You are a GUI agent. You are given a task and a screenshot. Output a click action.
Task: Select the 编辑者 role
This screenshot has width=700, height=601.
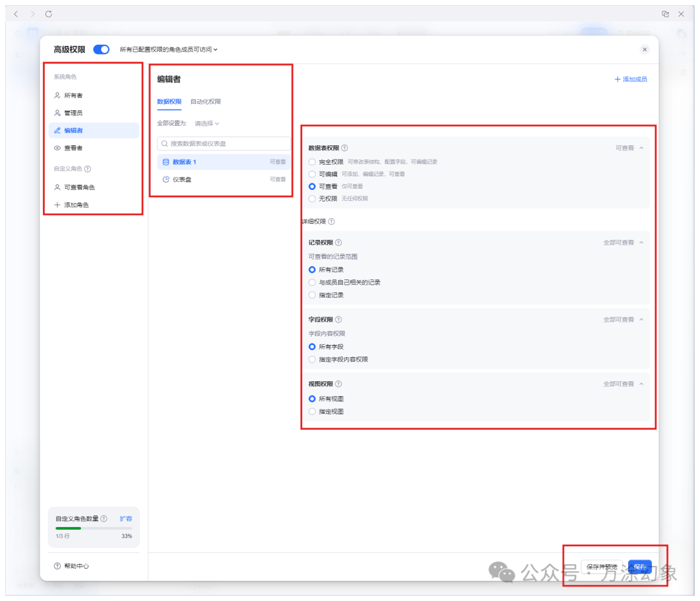tap(94, 130)
